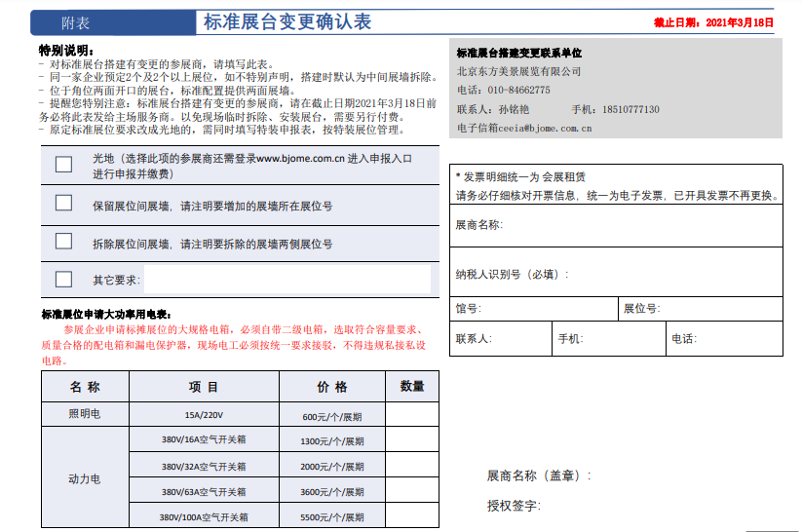Click the 纳税人识别号 field
This screenshot has height=532, width=802.
(x=672, y=275)
